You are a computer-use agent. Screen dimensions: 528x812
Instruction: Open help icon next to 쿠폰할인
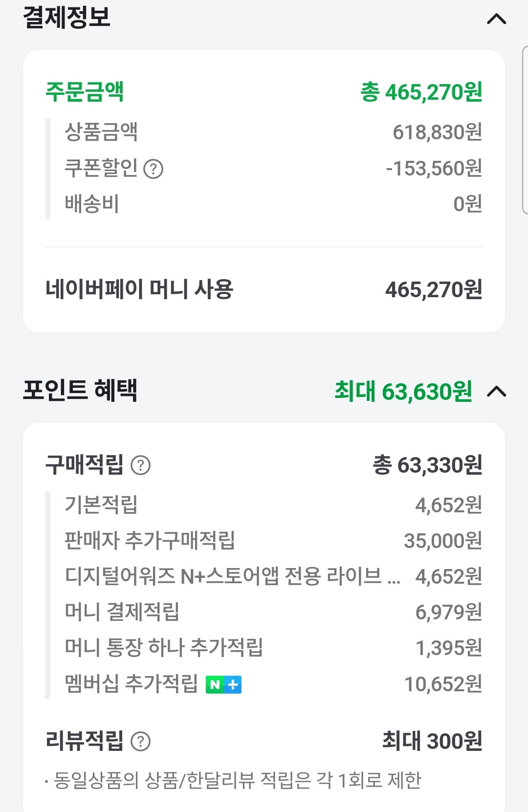pyautogui.click(x=153, y=169)
